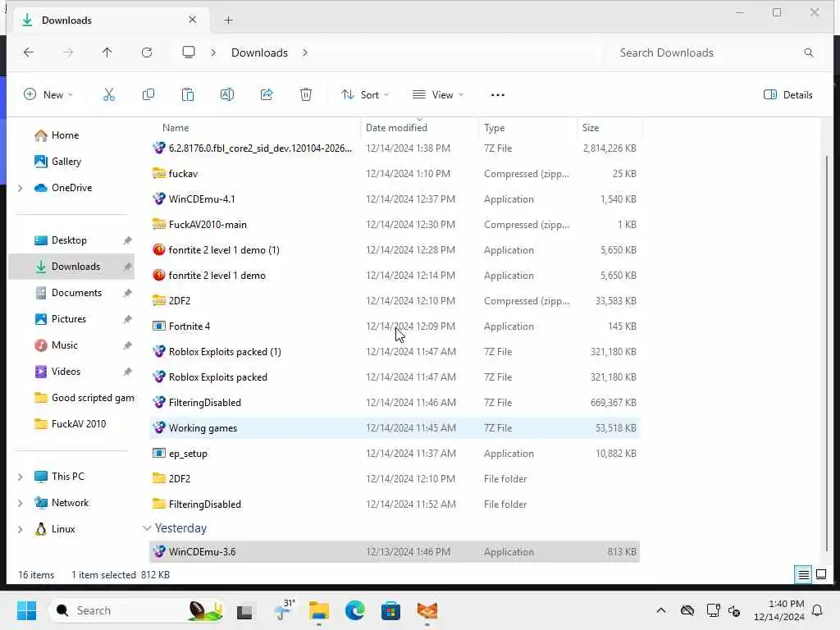Expand the Linux tree node
The height and width of the screenshot is (630, 840).
pos(21,529)
